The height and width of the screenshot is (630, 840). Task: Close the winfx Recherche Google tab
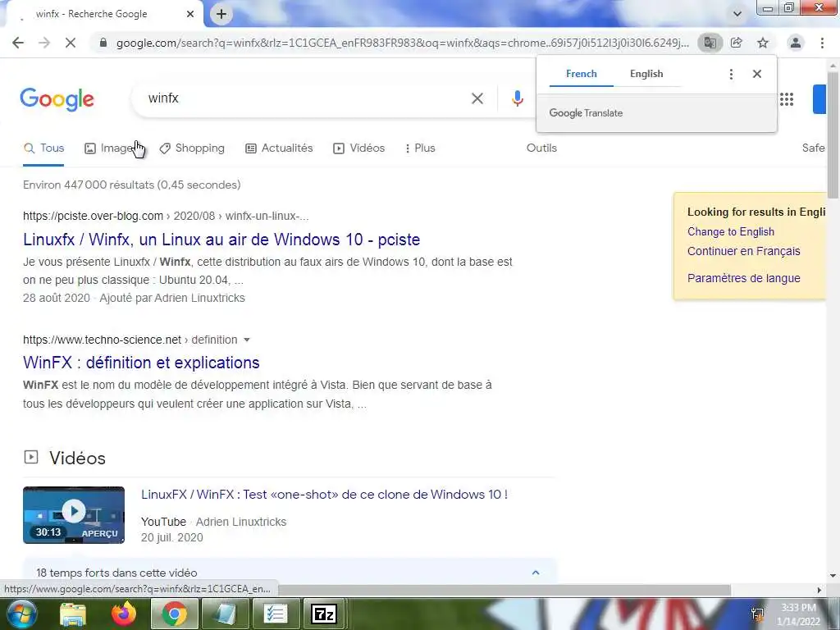click(190, 14)
